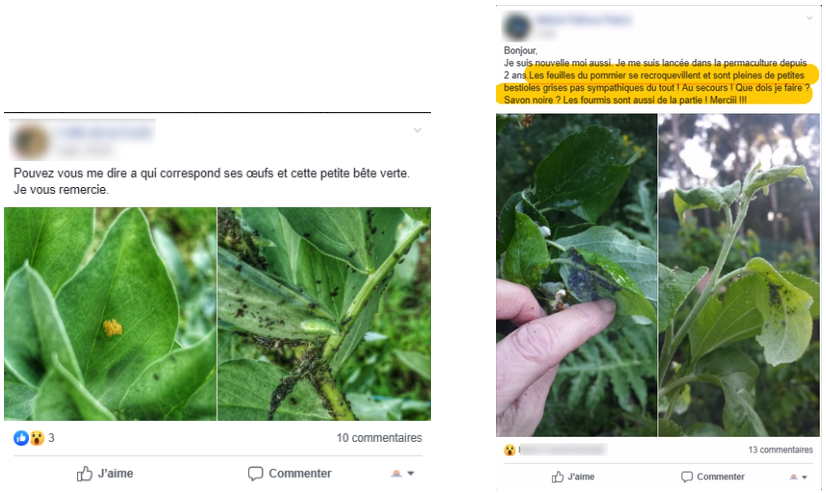This screenshot has width=826, height=493.
Task: Open the 10 commentaires link
Action: (x=379, y=438)
